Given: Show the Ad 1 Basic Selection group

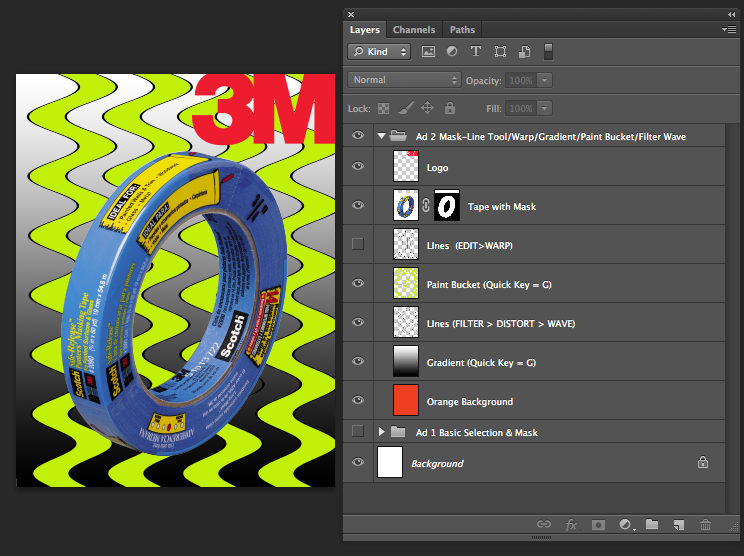Looking at the screenshot, I should tap(358, 431).
